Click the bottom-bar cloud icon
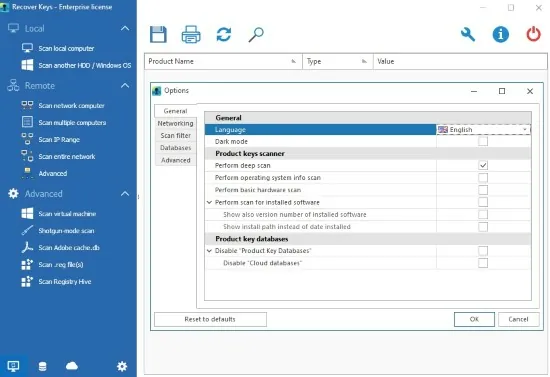Image resolution: width=550 pixels, height=377 pixels. click(72, 366)
